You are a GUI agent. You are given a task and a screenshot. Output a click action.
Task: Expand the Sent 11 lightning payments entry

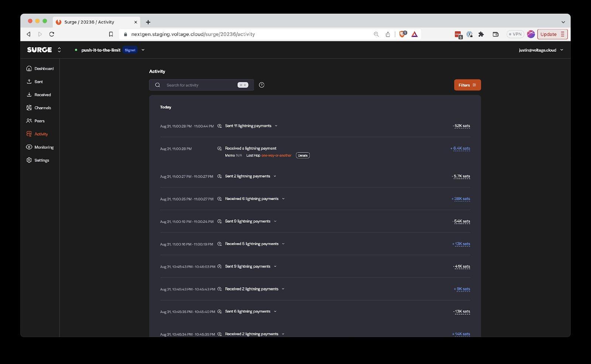point(276,126)
